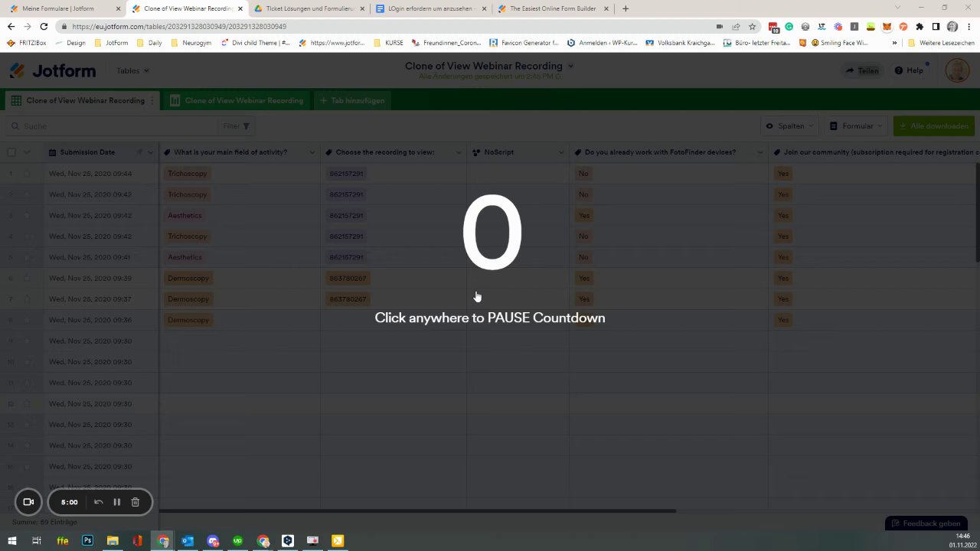Click the Teilen share button
Screen dimensions: 980x551
862,70
